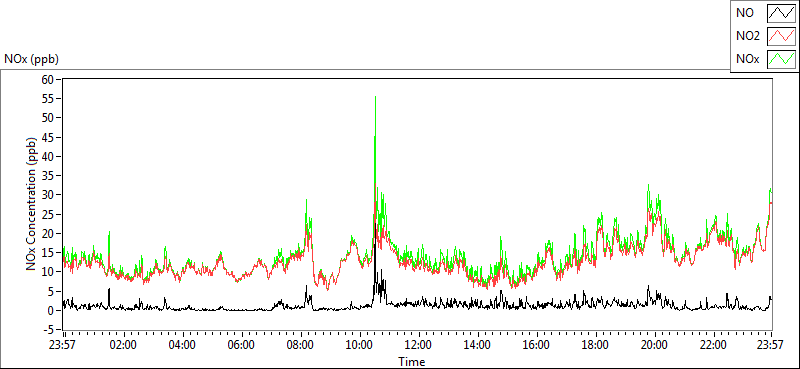Click the 04:00 x-axis tick label
Screen dimensions: 800x369
183,344
